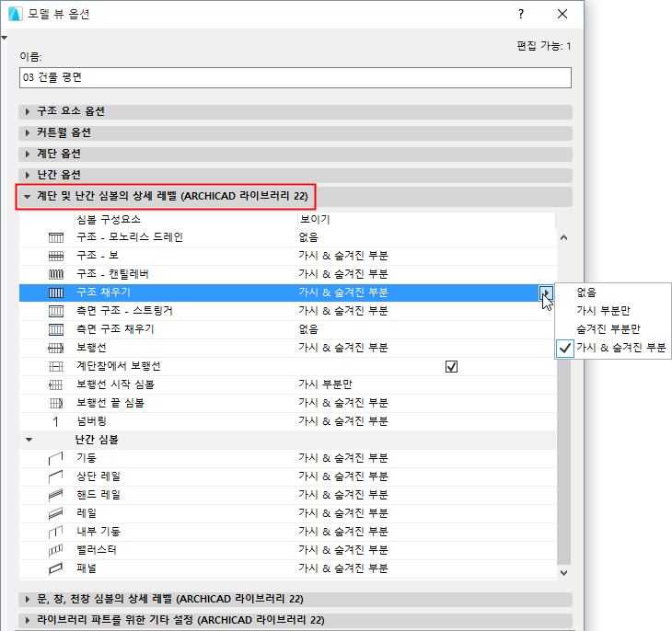The image size is (672, 631).
Task: Choose 숨겨진 부분만 from the popup menu
Action: 608,329
